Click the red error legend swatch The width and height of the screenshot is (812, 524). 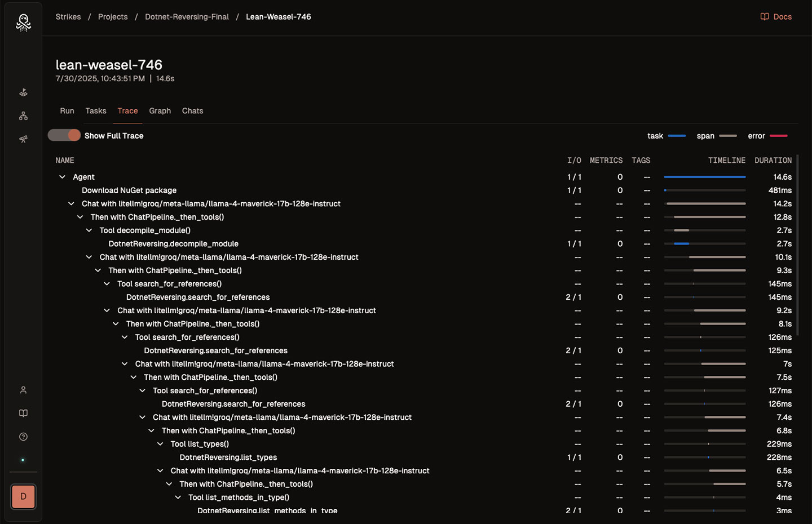pyautogui.click(x=779, y=136)
